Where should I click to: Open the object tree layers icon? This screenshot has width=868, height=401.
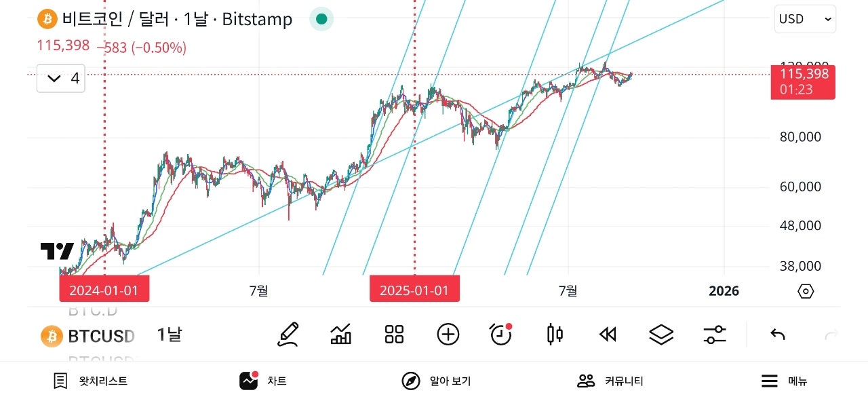click(x=661, y=334)
